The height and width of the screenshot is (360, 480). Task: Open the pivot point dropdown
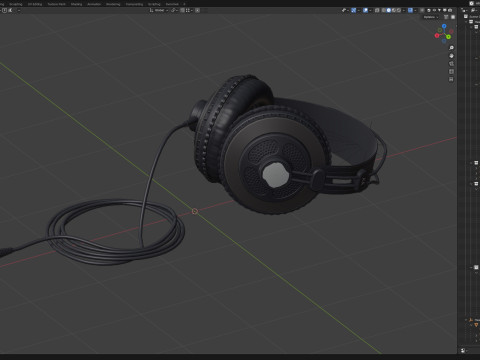pyautogui.click(x=174, y=10)
